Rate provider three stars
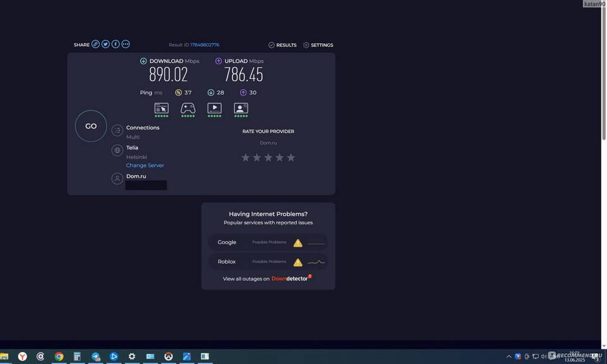Screen dimensions: 607x364 (x=268, y=157)
